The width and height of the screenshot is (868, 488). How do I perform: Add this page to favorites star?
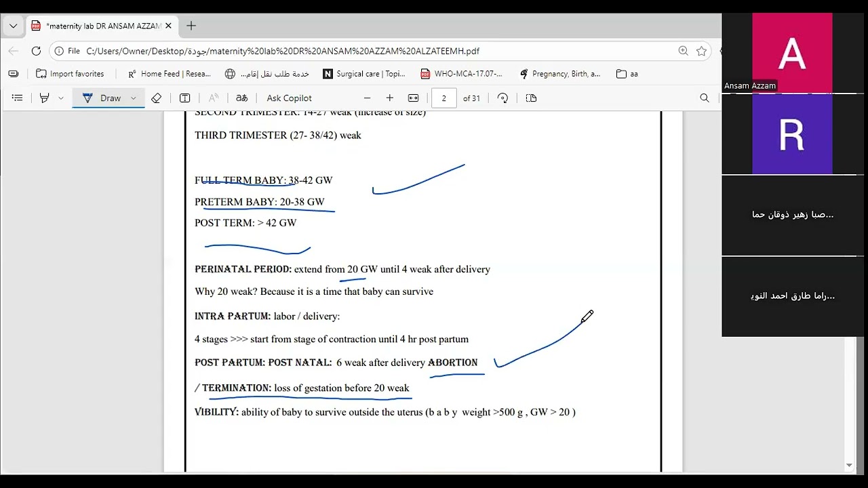coord(701,51)
